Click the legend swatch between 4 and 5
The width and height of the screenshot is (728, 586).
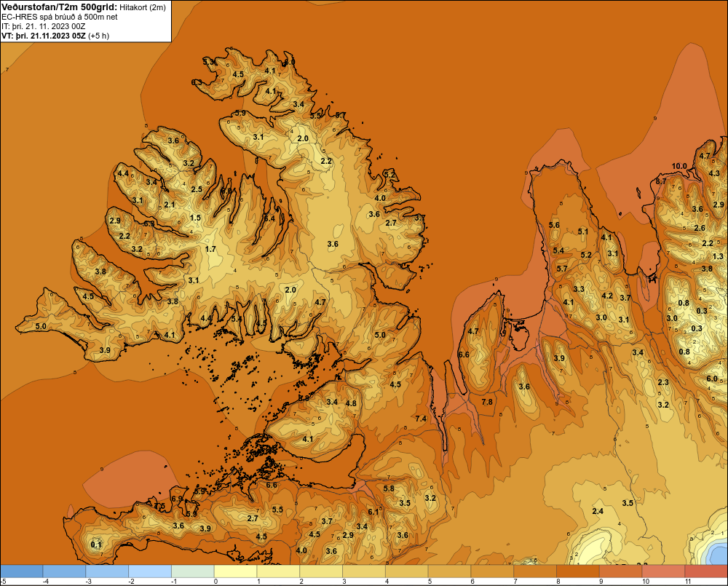pos(406,571)
